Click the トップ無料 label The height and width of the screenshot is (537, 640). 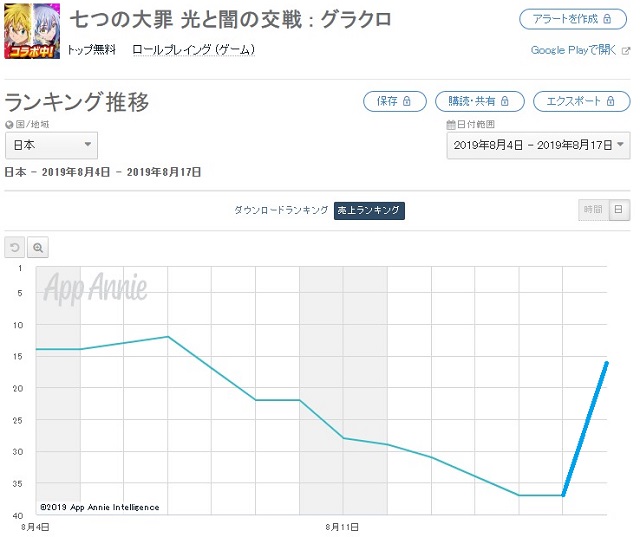coord(91,50)
